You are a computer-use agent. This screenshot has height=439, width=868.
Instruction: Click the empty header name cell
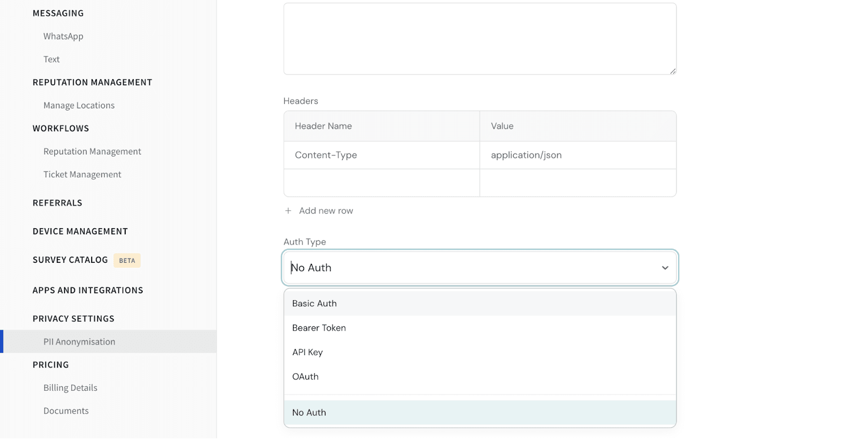[381, 183]
